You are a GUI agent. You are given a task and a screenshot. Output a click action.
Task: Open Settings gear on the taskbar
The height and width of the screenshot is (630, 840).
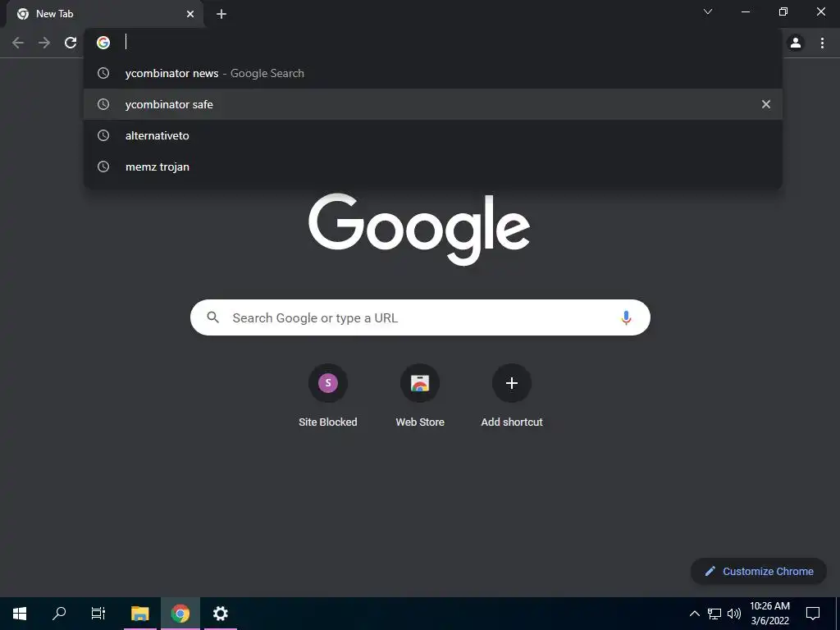(x=220, y=614)
